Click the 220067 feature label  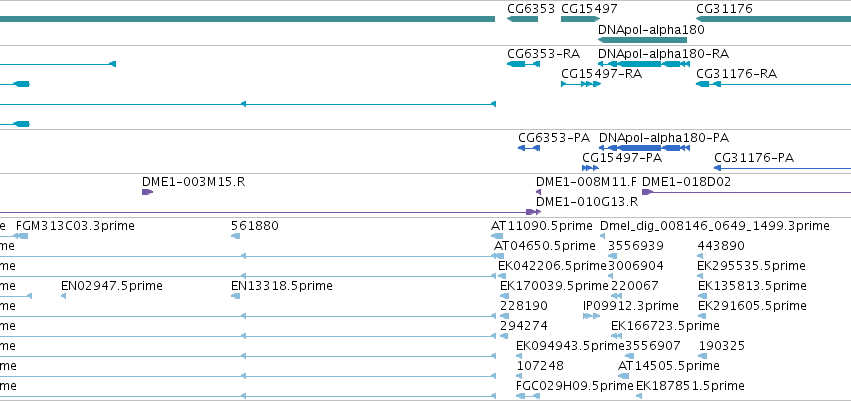pos(634,286)
